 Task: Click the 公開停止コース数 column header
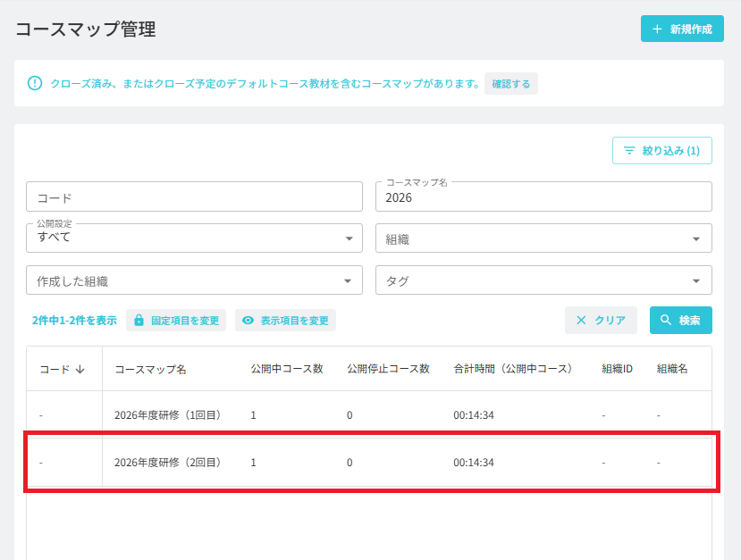coord(388,369)
